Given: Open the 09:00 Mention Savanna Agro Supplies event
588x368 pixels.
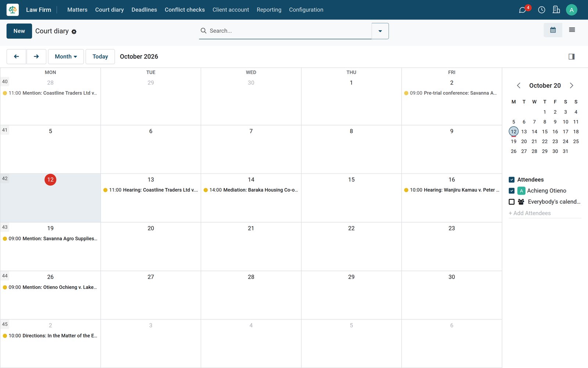Looking at the screenshot, I should click(50, 238).
